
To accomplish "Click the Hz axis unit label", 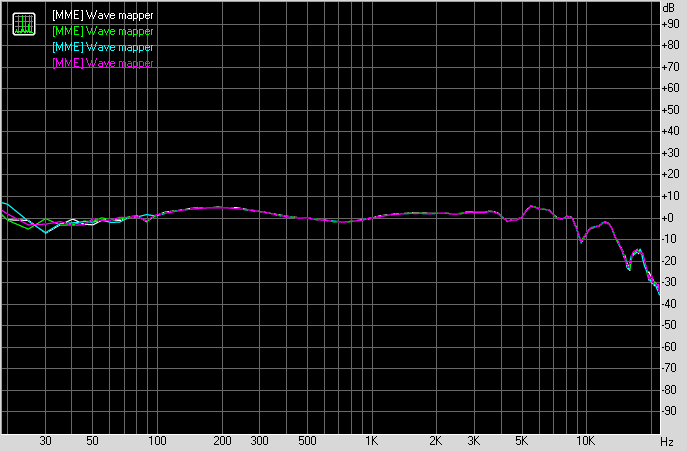I will coord(667,442).
